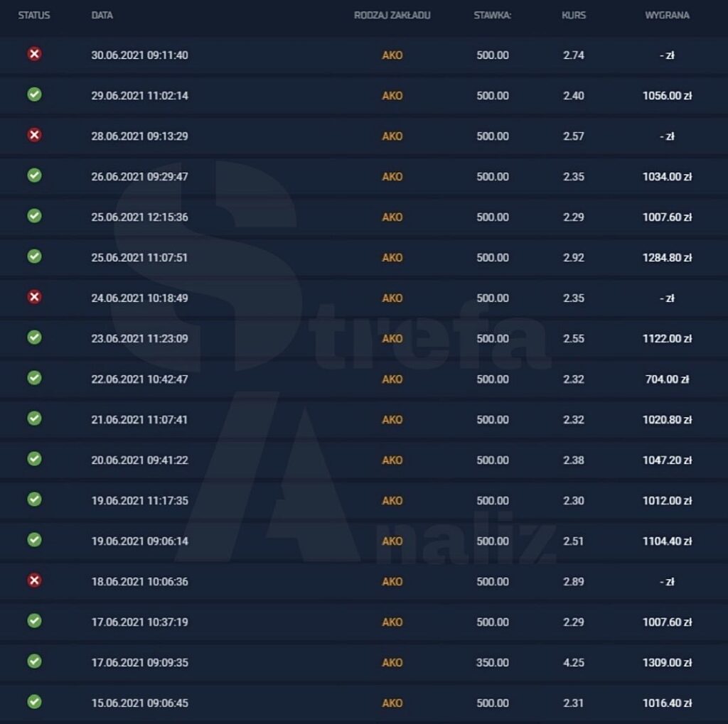The image size is (728, 724).
Task: Select date 19.06.2021 09:06:14
Action: tap(140, 541)
